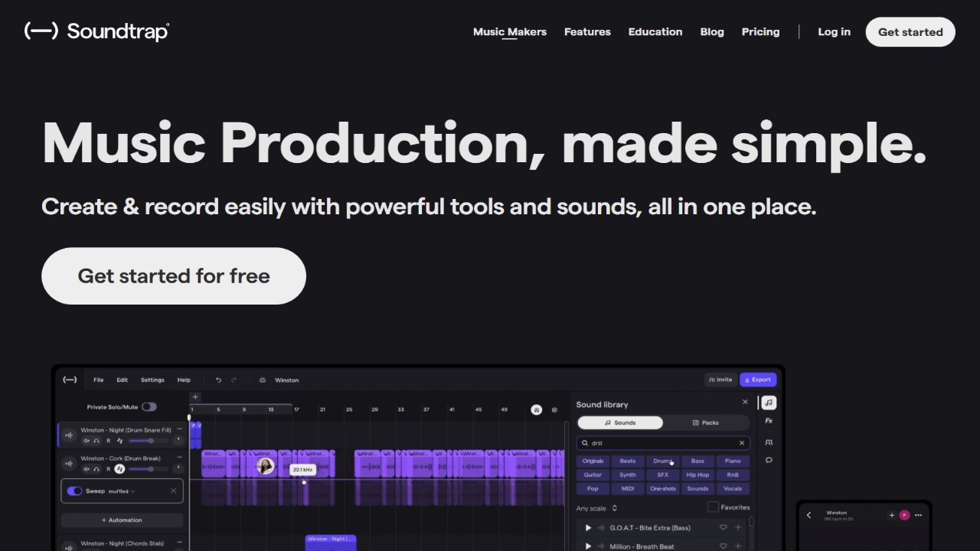This screenshot has width=980, height=551.
Task: Open the Music Makers nav item
Action: pyautogui.click(x=510, y=31)
